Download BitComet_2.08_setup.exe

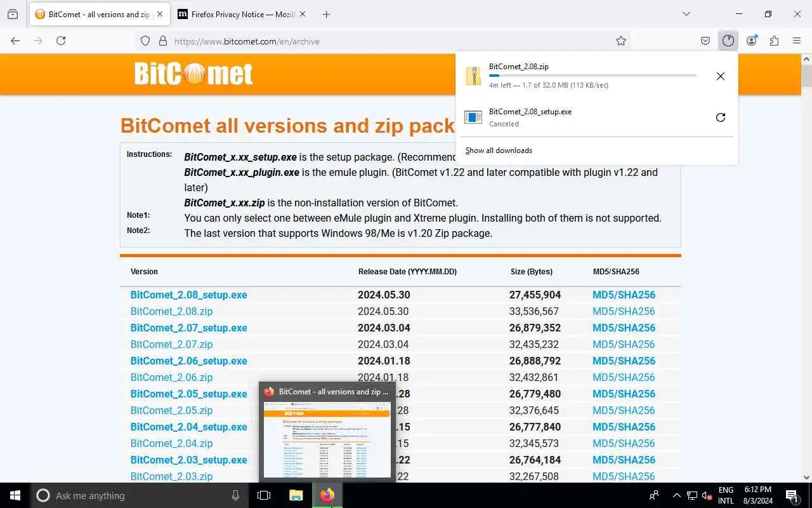pos(188,295)
